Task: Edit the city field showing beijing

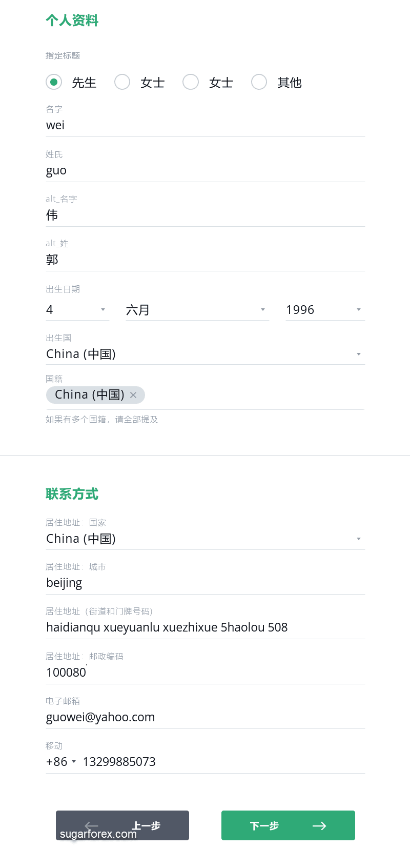Action: click(205, 583)
